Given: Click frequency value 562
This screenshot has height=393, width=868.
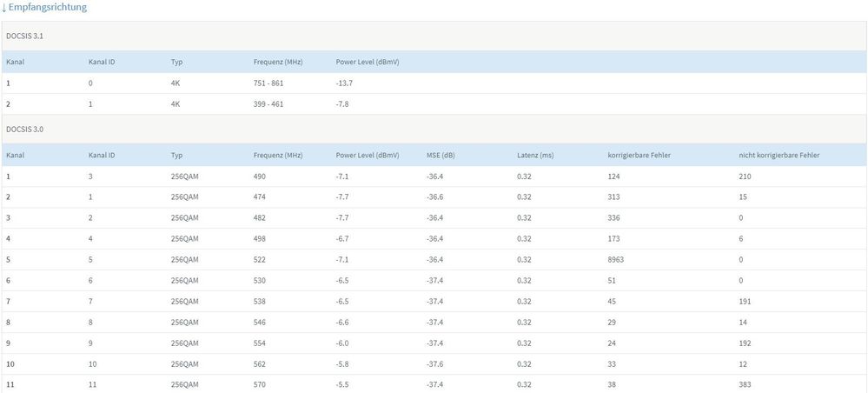Looking at the screenshot, I should 260,364.
